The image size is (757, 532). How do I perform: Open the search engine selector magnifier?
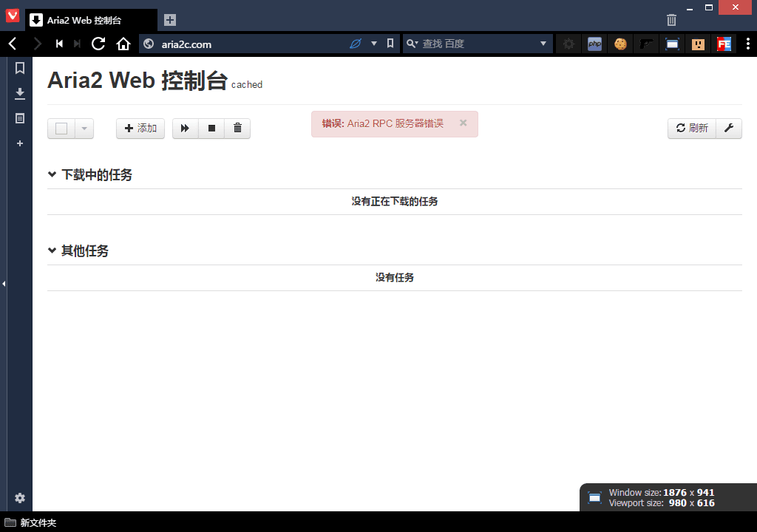click(x=412, y=44)
